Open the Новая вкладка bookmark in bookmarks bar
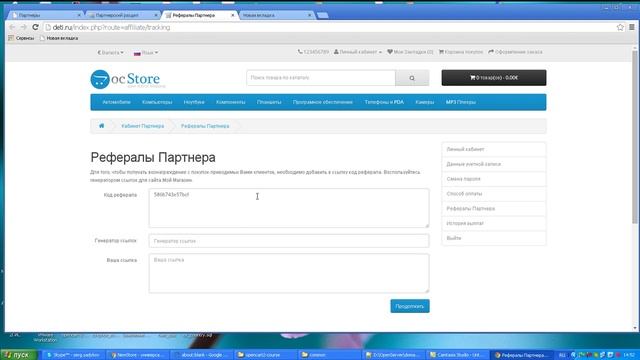This screenshot has width=640, height=360. tap(59, 38)
